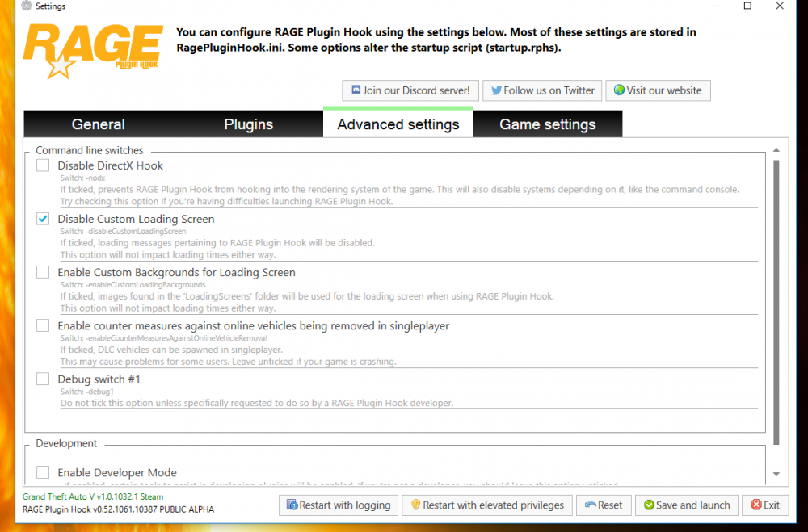Screen dimensions: 808x532
Task: Toggle the Enable Developer Mode checkbox
Action: tap(43, 472)
